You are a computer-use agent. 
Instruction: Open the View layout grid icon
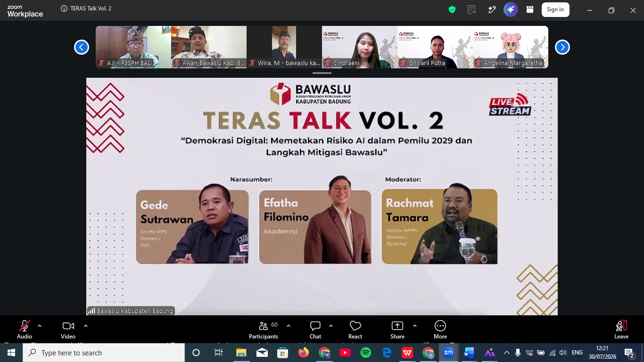(530, 9)
